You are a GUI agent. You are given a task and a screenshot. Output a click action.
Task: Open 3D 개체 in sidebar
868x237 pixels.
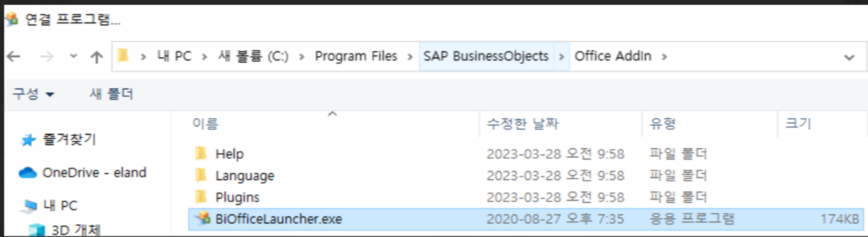[75, 230]
